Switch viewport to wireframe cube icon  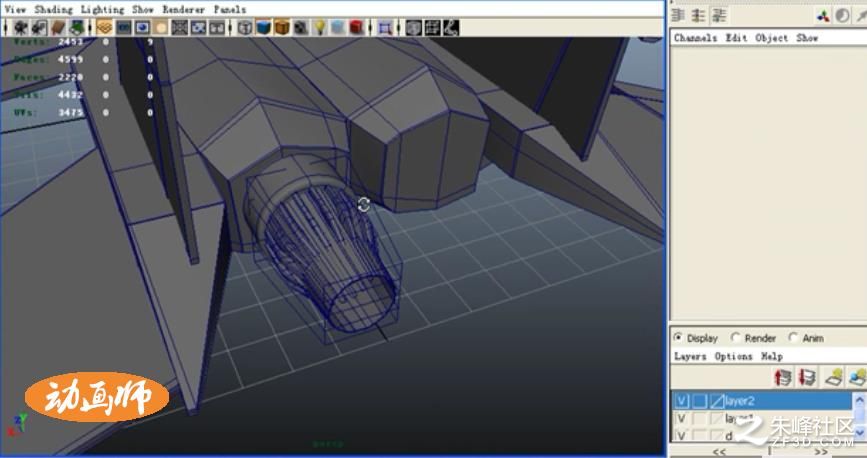(244, 27)
